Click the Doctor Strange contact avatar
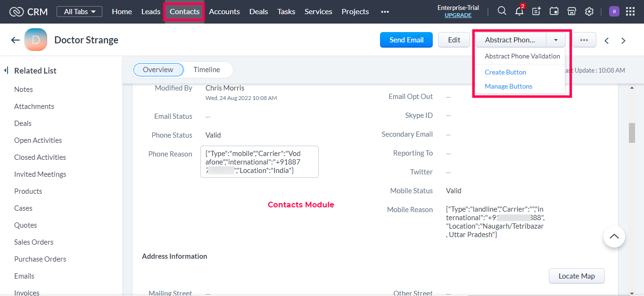This screenshot has width=644, height=296. (36, 40)
